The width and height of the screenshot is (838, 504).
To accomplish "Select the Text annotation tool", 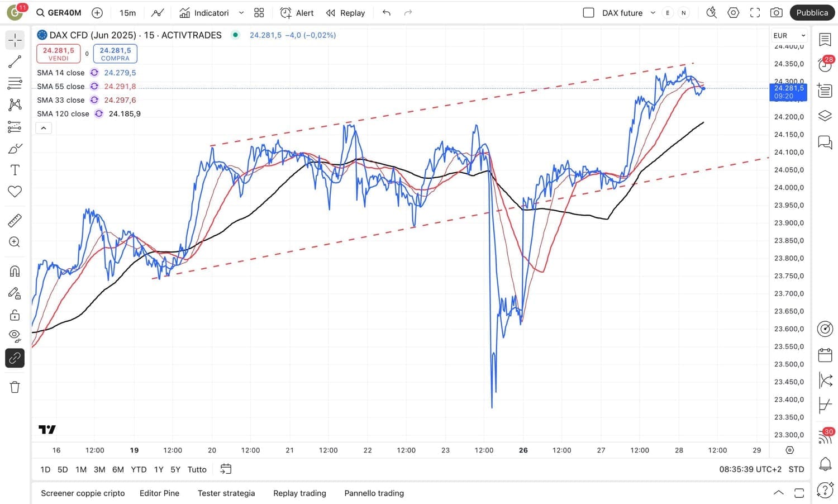I will (15, 170).
